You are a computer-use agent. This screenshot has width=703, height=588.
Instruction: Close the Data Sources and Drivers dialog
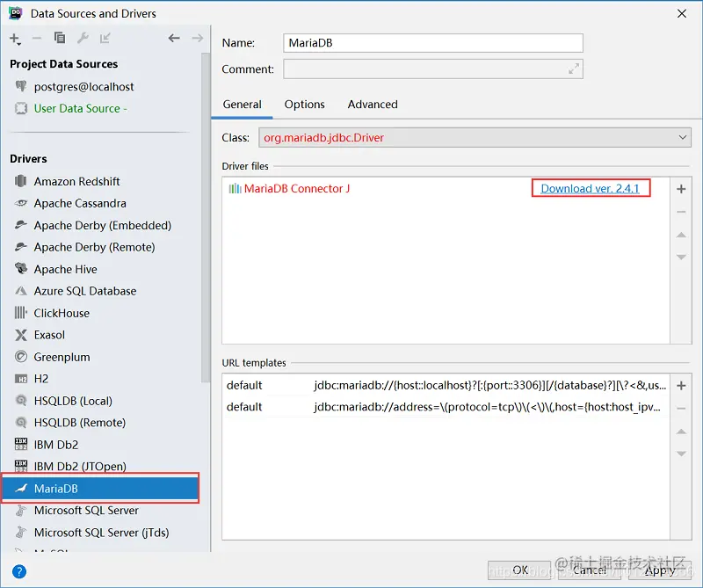click(x=682, y=13)
